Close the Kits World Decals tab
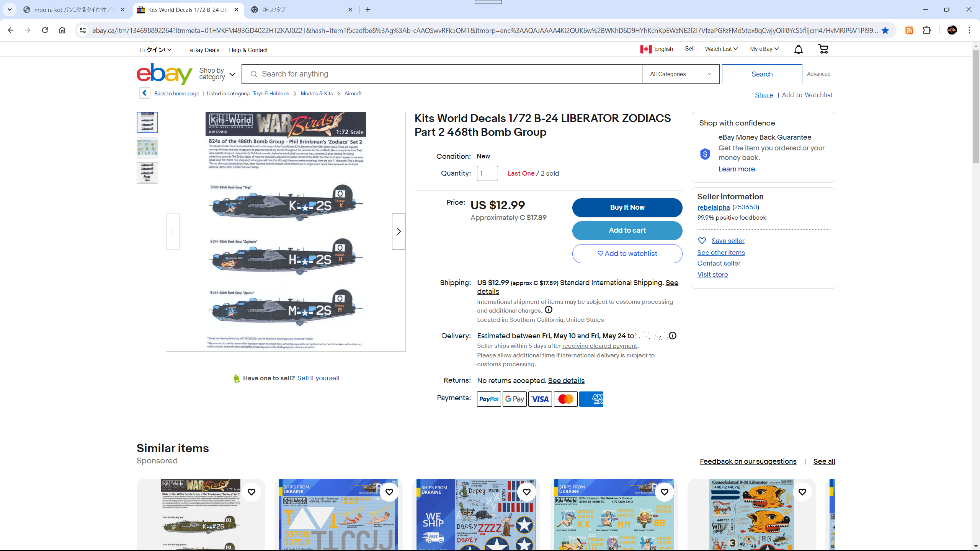This screenshot has width=980, height=551. 237,10
